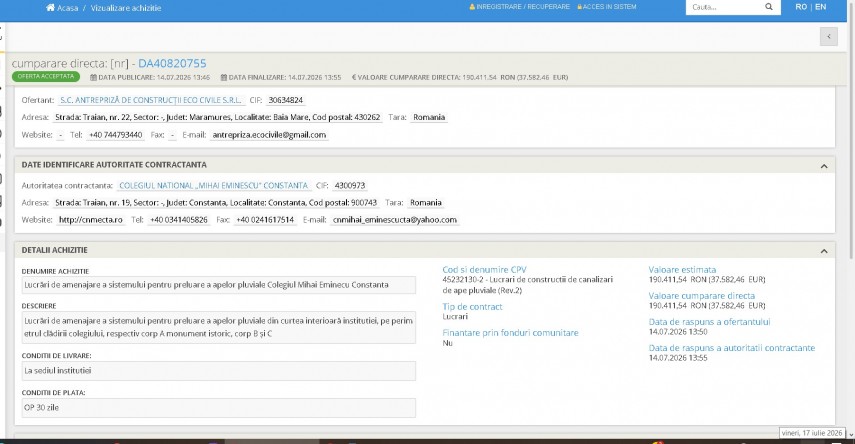Select authority CIF value 4300973
Image resolution: width=855 pixels, height=444 pixels.
tap(350, 185)
